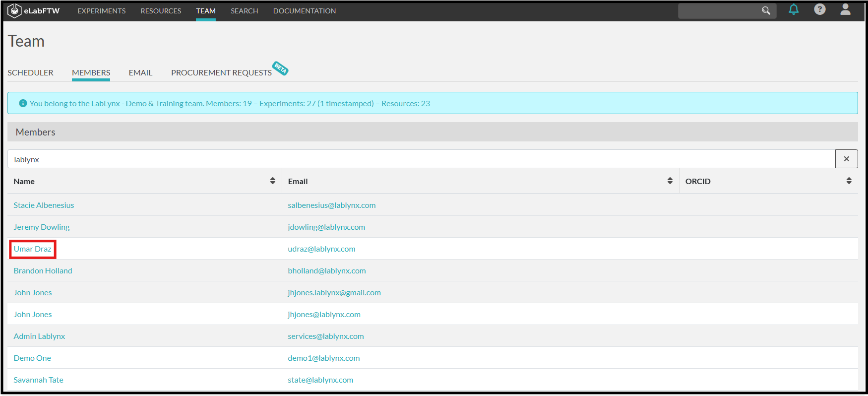This screenshot has height=396, width=868.
Task: Sort members by ORCID column arrows
Action: [x=849, y=181]
